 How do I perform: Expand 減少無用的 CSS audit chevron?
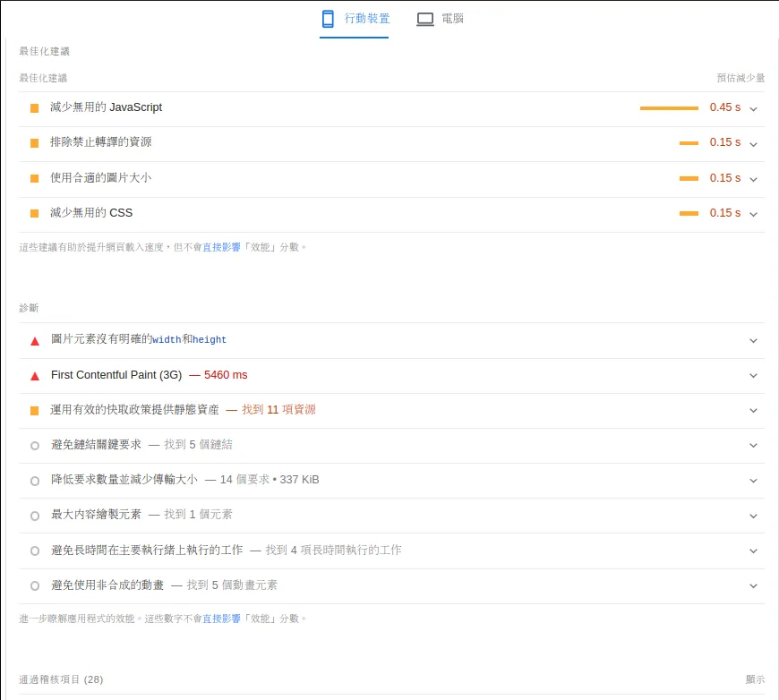pos(753,214)
